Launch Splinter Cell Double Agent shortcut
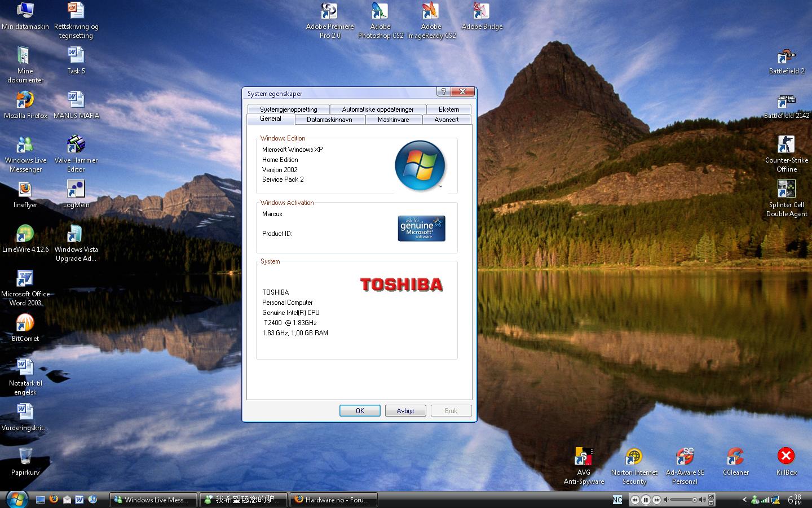 [x=786, y=199]
